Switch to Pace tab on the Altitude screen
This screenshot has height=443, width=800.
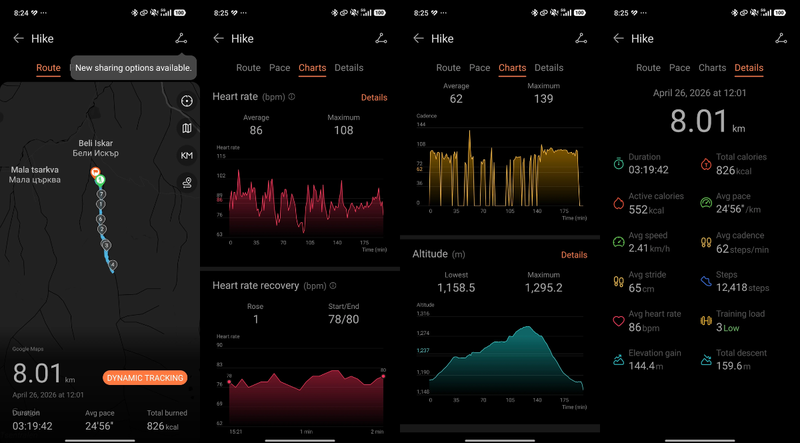coord(480,67)
